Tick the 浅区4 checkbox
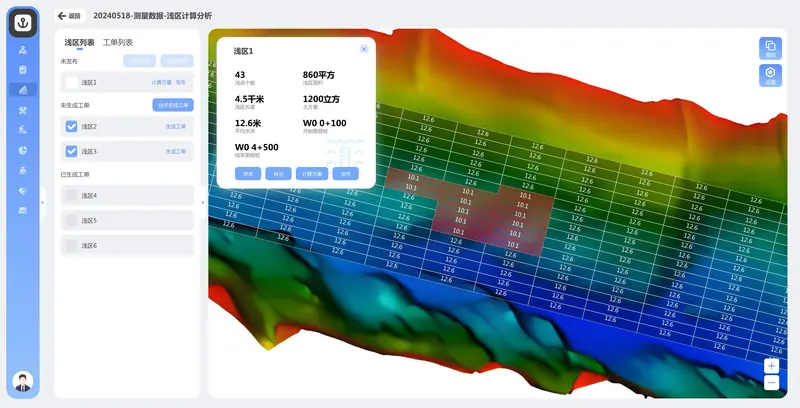 tap(71, 195)
